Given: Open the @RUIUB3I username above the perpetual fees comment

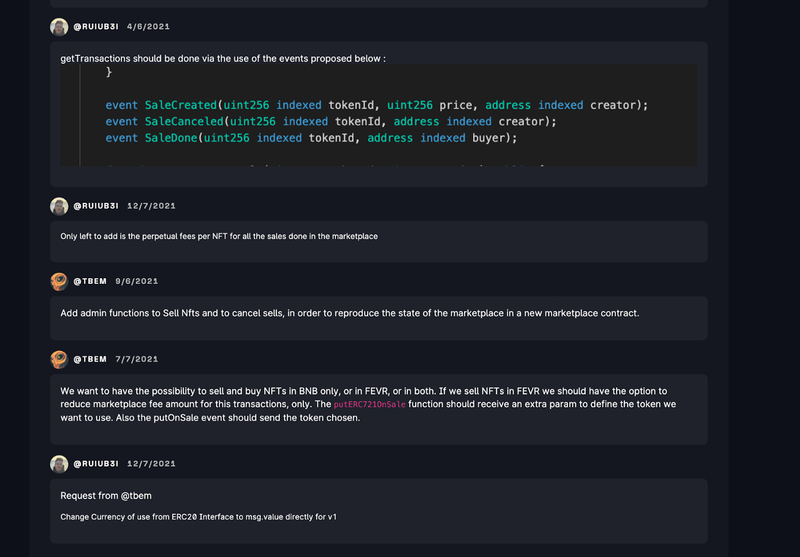Looking at the screenshot, I should point(96,206).
